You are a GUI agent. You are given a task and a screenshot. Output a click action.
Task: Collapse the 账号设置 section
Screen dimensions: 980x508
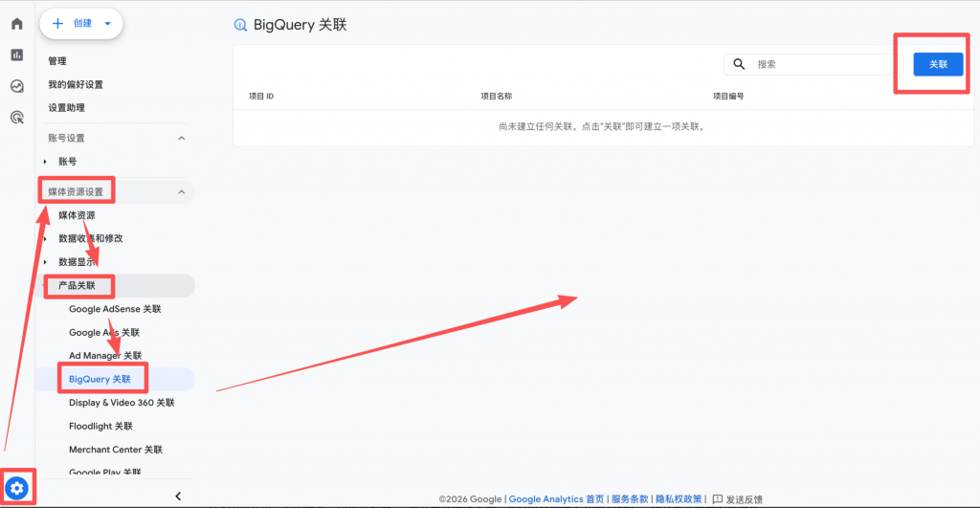(x=182, y=139)
